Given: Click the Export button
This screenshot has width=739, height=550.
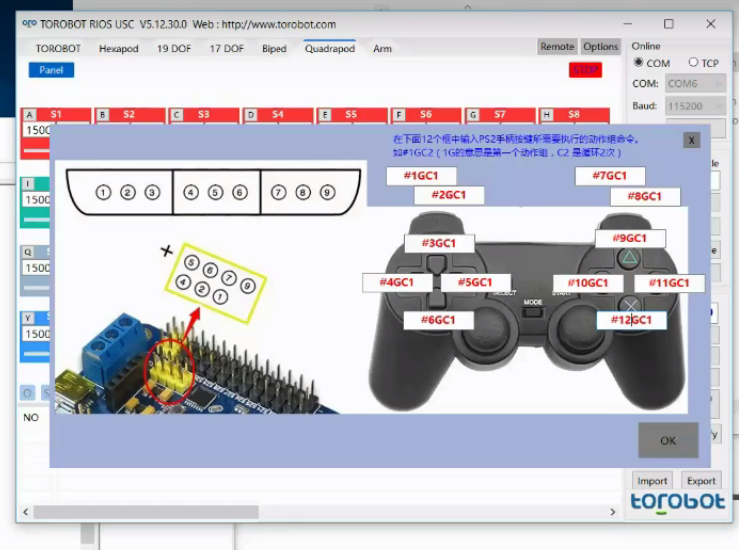Looking at the screenshot, I should point(701,481).
